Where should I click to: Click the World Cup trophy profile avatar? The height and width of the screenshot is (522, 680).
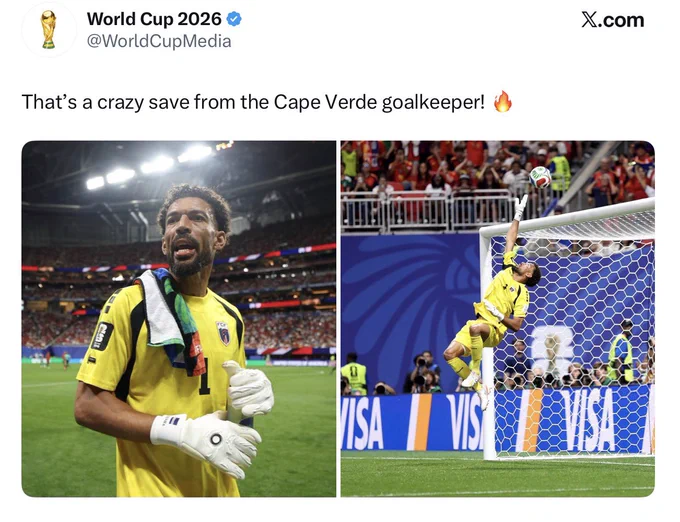[49, 29]
